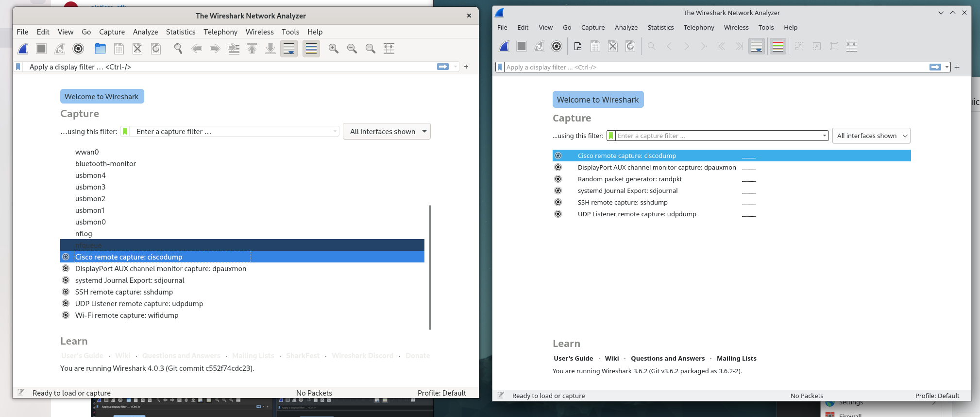Open Mailing Lists link in right window
980x417 pixels.
[737, 358]
